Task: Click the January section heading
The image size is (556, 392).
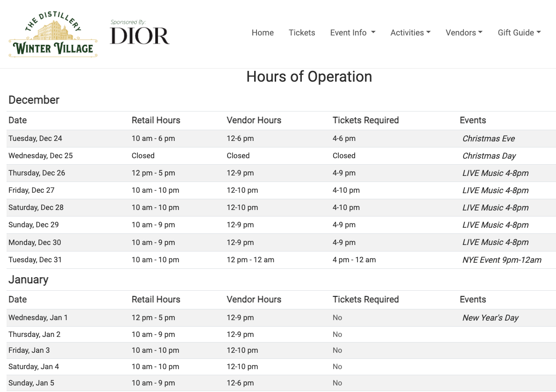Action: coord(29,280)
